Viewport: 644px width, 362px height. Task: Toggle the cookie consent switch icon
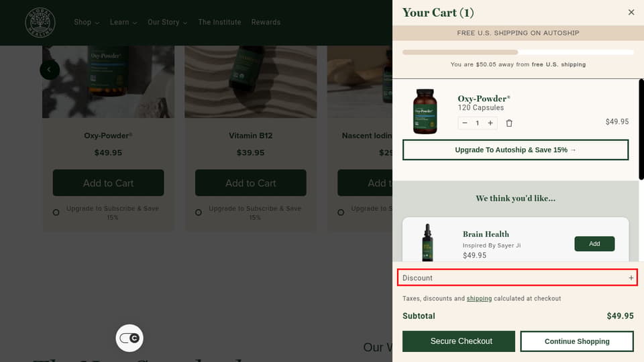coord(129,338)
